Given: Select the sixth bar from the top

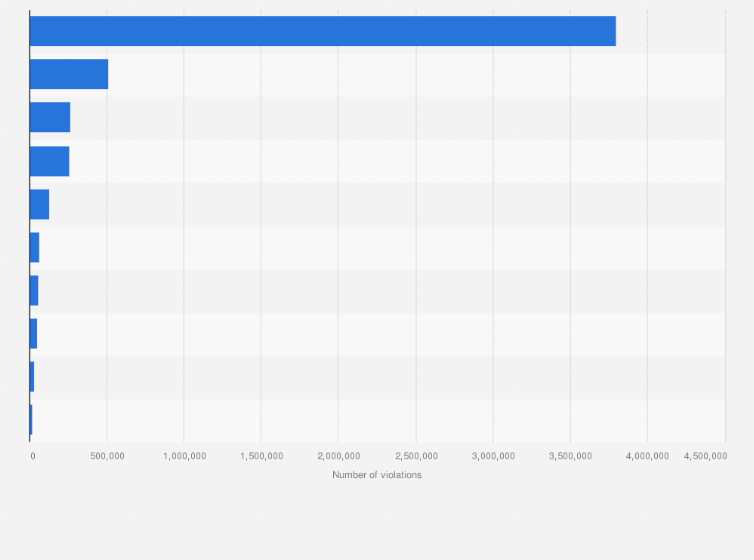Looking at the screenshot, I should tap(35, 247).
